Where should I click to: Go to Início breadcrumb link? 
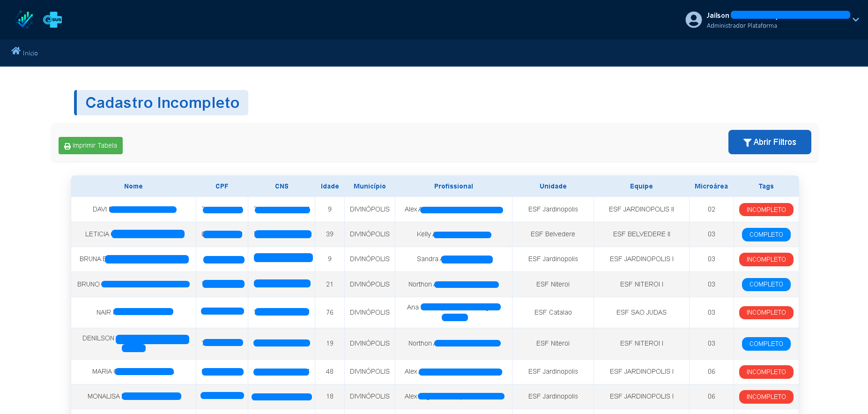click(x=30, y=53)
